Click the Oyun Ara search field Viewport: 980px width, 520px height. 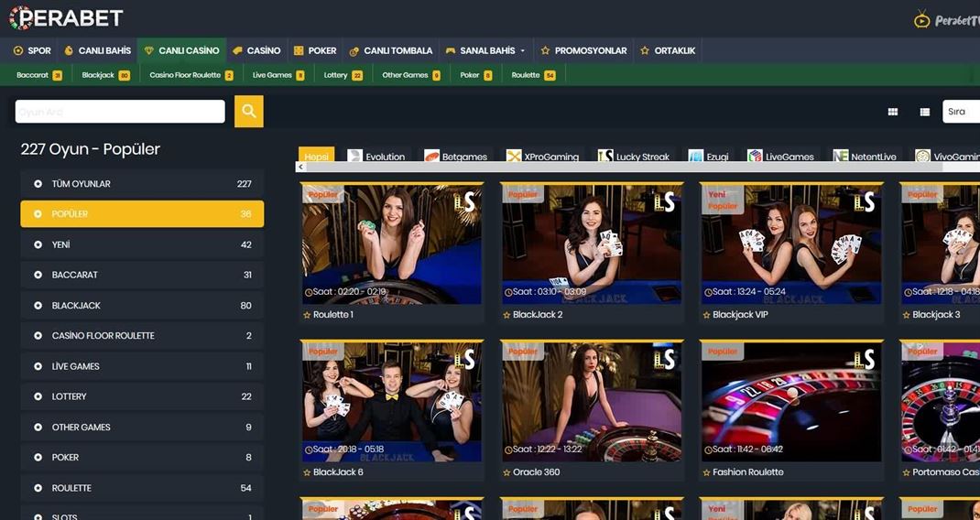[x=120, y=112]
